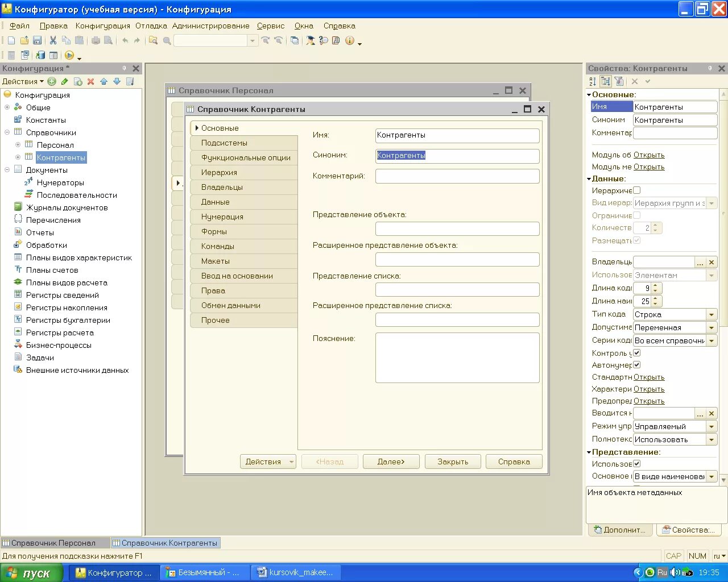This screenshot has height=582, width=728.
Task: Switch to Справочник Персонал window tab
Action: [x=54, y=543]
